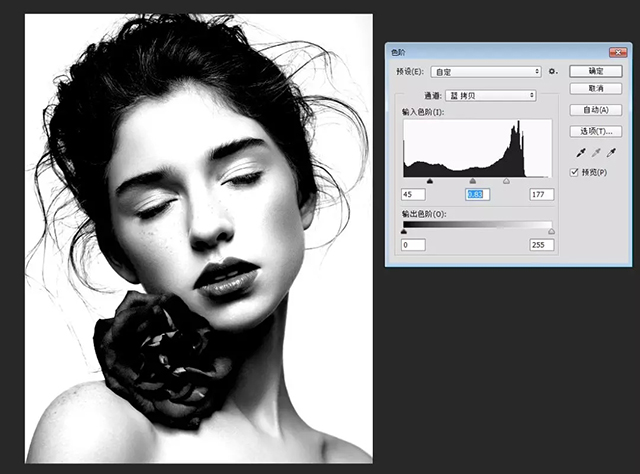The height and width of the screenshot is (474, 640).
Task: Click the output level field showing 255
Action: 540,245
